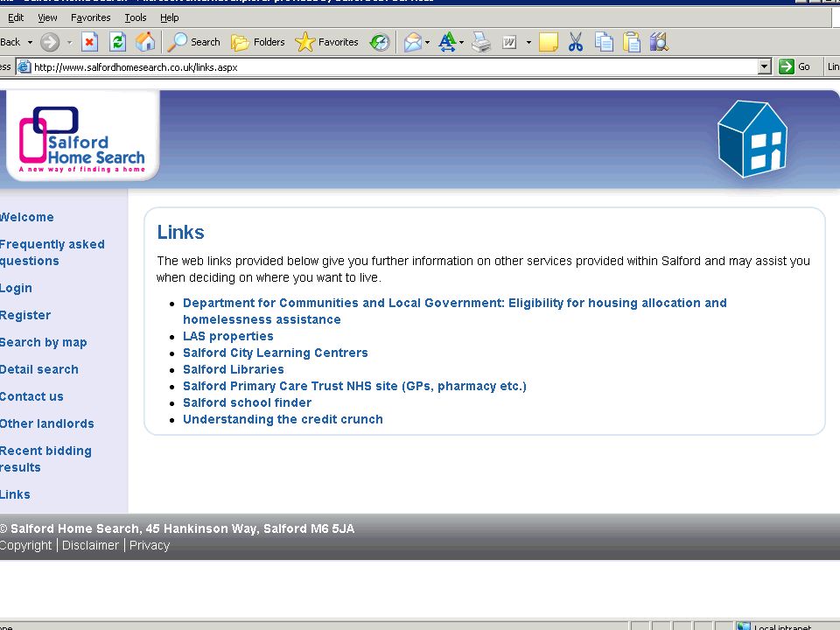Click the Cut scissors icon
Image resolution: width=840 pixels, height=630 pixels.
coord(576,42)
